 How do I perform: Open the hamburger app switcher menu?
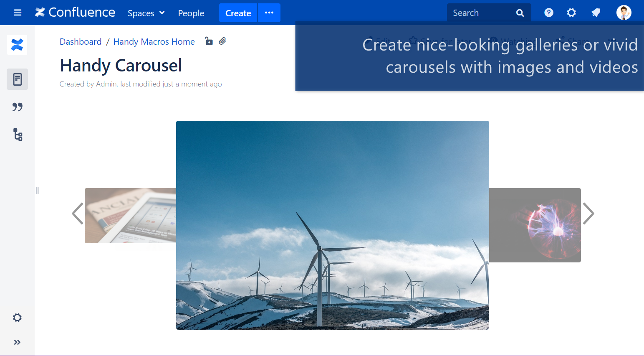tap(18, 13)
